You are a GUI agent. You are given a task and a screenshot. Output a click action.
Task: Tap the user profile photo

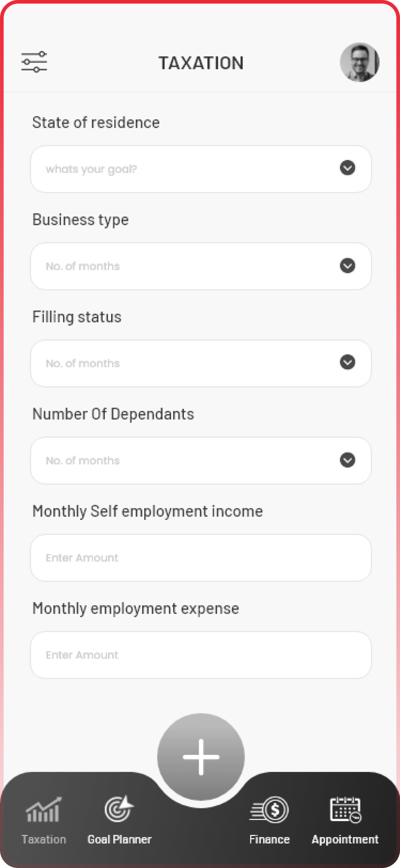[x=359, y=62]
